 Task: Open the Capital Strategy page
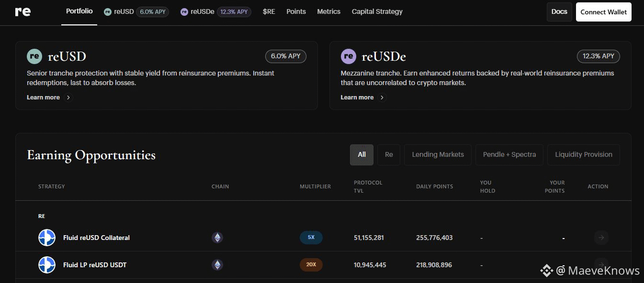[x=377, y=11]
